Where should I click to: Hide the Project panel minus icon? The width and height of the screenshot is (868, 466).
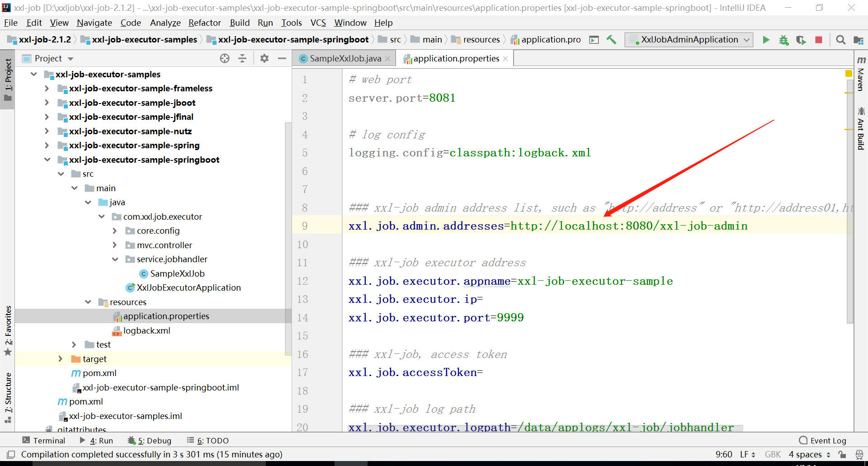tap(282, 58)
